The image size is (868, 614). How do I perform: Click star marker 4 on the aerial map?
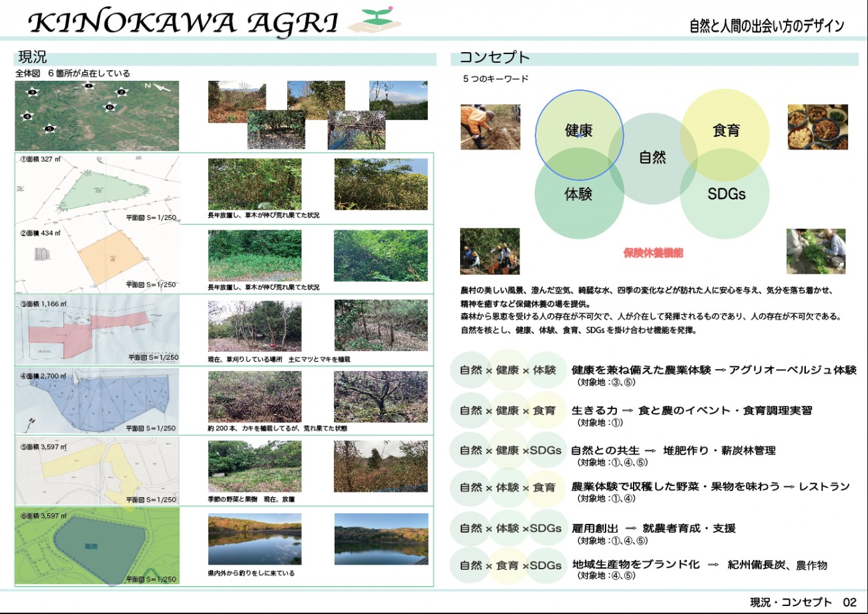point(27,116)
